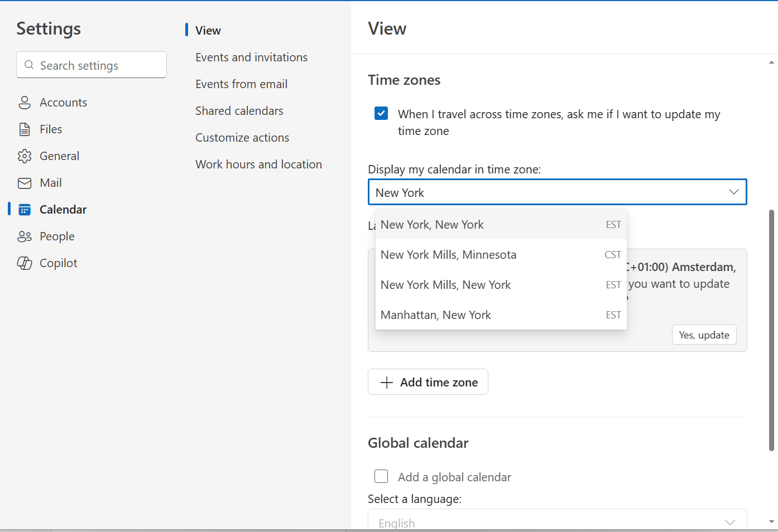Open Events and invitations settings
This screenshot has width=778, height=532.
251,57
